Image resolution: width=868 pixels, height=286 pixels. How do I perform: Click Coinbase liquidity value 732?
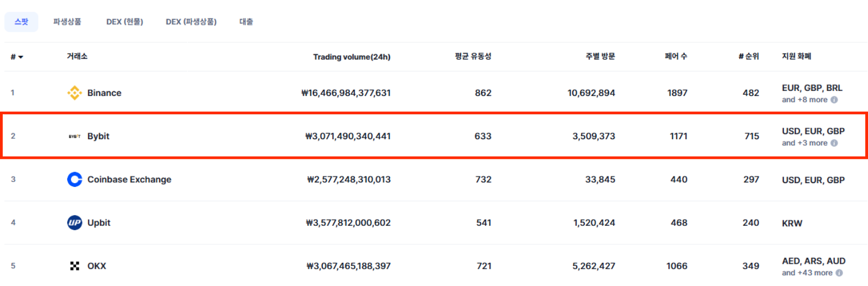(483, 179)
